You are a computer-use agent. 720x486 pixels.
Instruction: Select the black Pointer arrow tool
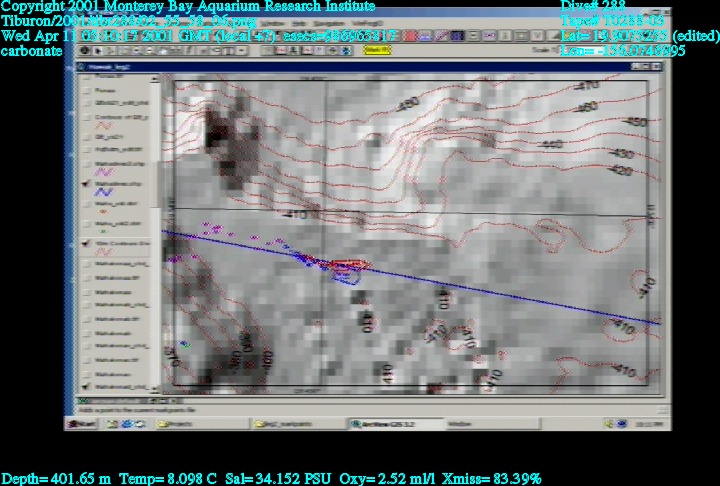point(99,50)
